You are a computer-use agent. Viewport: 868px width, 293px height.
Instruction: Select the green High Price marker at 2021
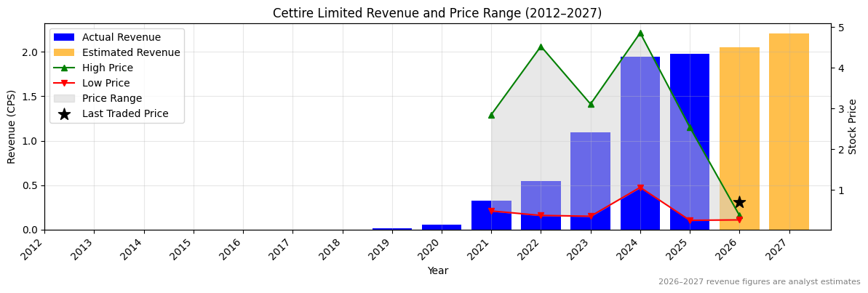(491, 115)
